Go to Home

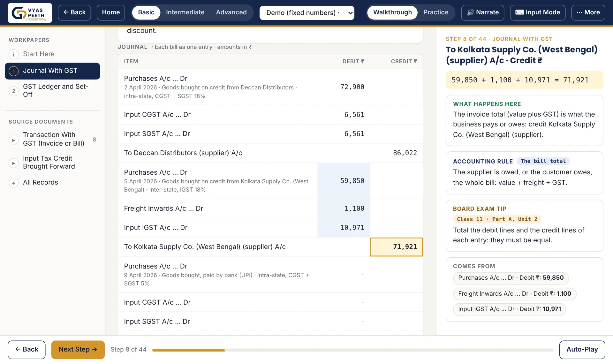click(x=111, y=12)
